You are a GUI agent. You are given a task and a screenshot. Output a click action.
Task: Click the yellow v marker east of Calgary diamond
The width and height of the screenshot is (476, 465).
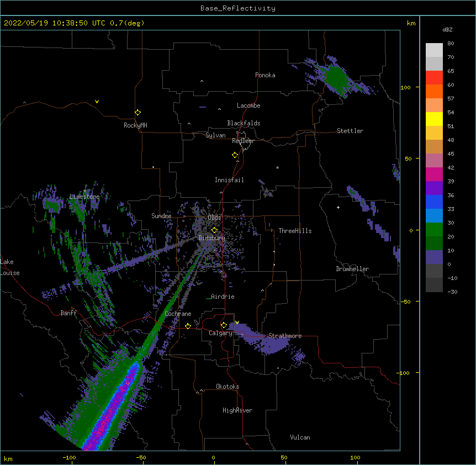click(237, 323)
